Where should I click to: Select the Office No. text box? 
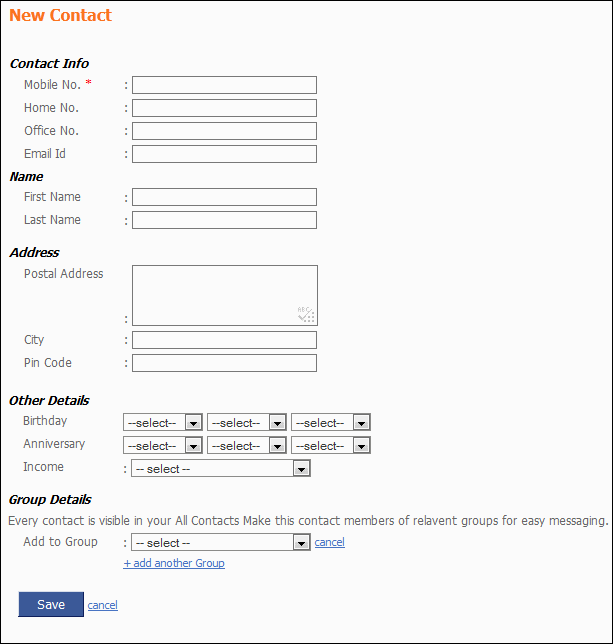(x=224, y=131)
